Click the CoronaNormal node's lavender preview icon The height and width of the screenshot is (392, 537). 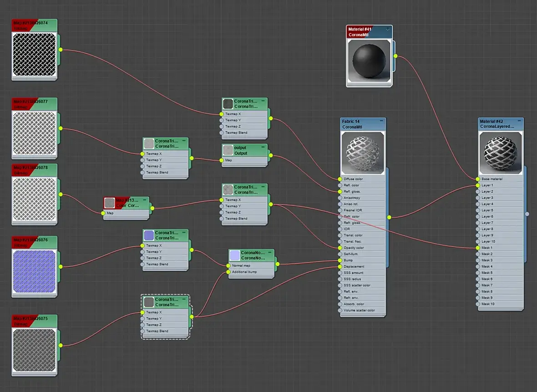[x=234, y=255]
